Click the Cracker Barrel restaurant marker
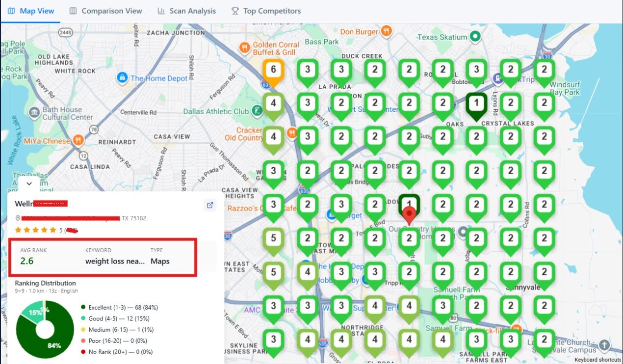 (x=292, y=132)
